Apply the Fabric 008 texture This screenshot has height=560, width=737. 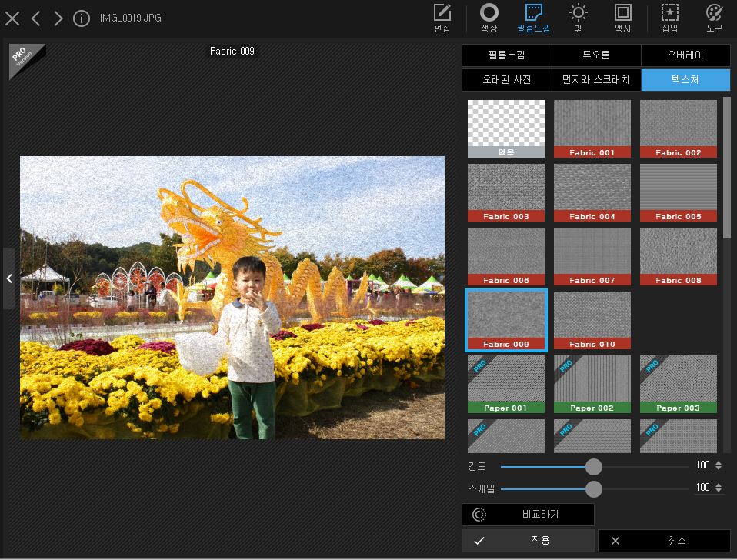pyautogui.click(x=679, y=256)
